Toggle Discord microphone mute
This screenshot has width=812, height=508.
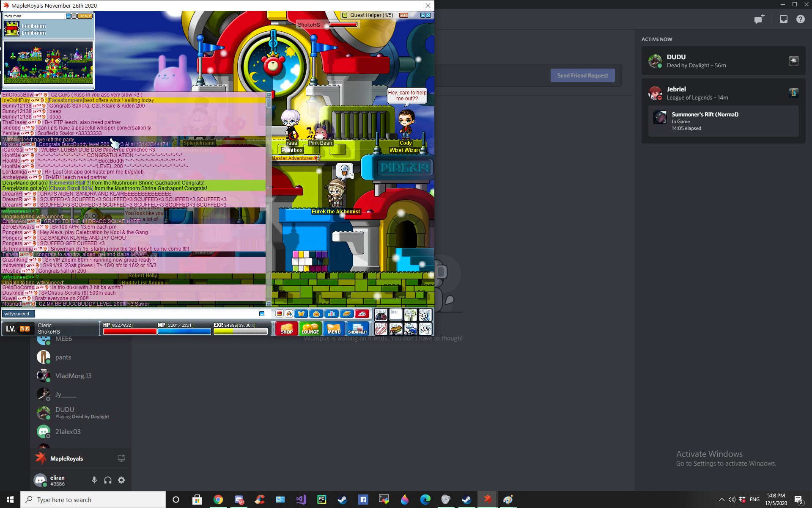click(x=94, y=480)
